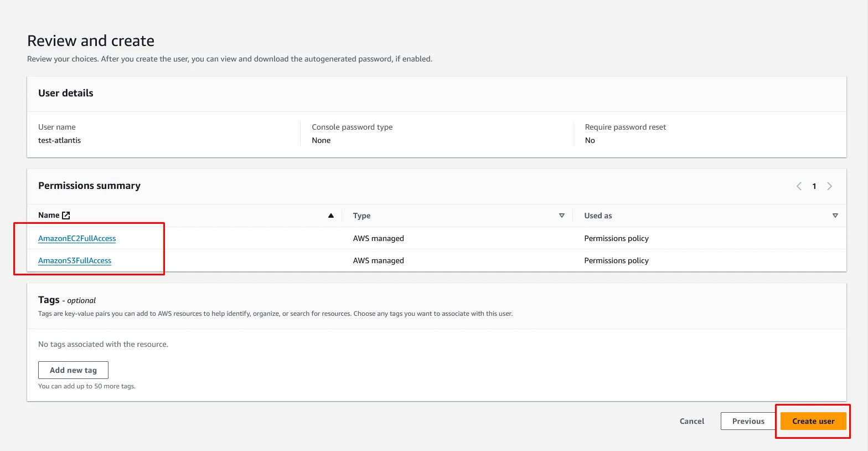The height and width of the screenshot is (451, 868).
Task: Open AmazonS3FullAccess policy link
Action: click(x=75, y=260)
